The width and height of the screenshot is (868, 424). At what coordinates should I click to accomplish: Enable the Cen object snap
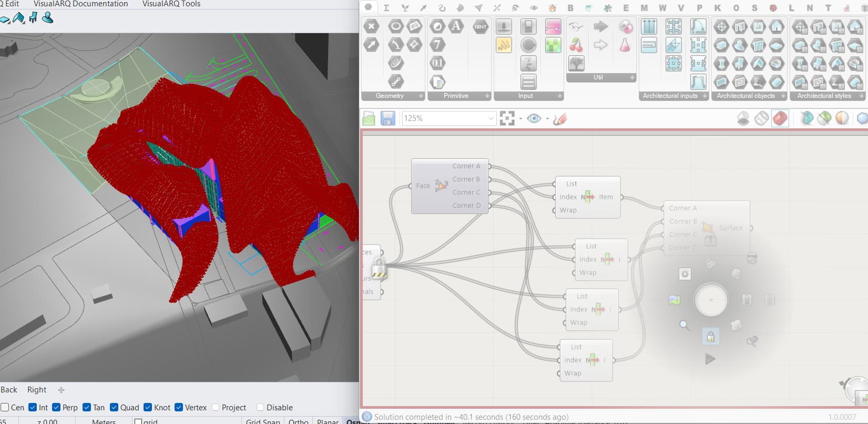pyautogui.click(x=5, y=407)
